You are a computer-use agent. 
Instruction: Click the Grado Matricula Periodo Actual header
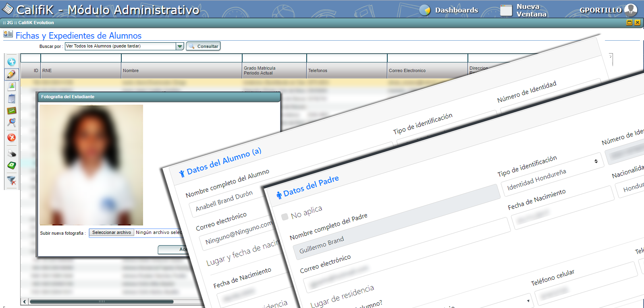[x=274, y=70]
